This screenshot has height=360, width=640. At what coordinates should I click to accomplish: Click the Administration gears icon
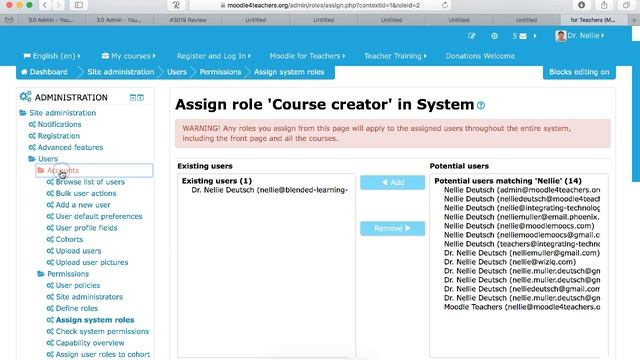pos(25,97)
